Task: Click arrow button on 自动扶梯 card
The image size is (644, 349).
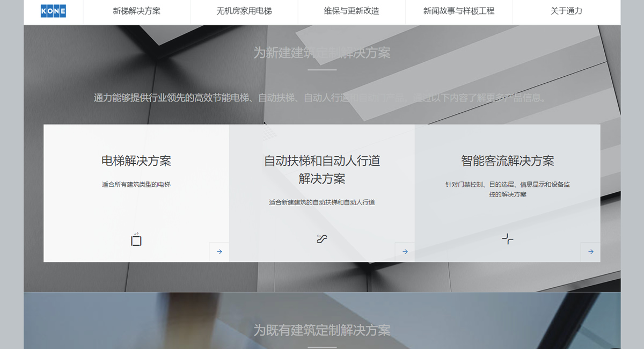Action: (x=405, y=252)
